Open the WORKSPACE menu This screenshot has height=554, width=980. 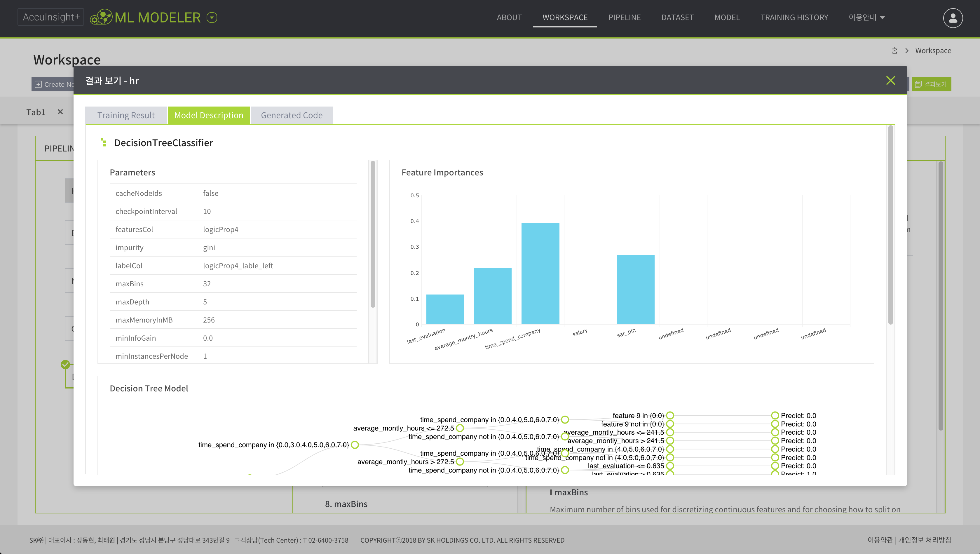coord(565,18)
